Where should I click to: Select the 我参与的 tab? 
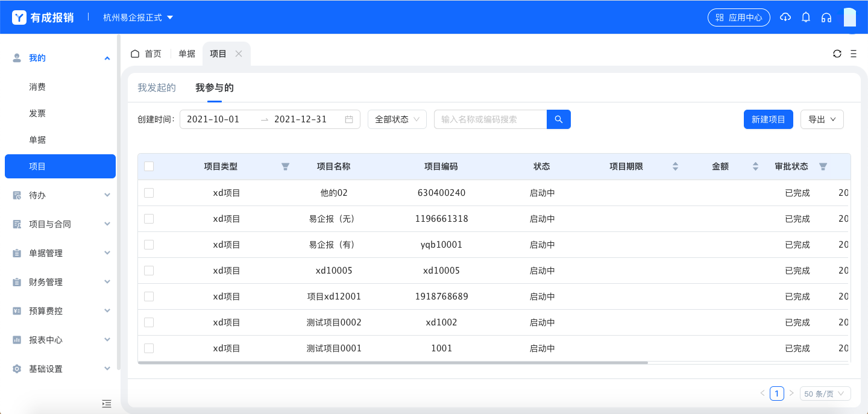(x=215, y=88)
